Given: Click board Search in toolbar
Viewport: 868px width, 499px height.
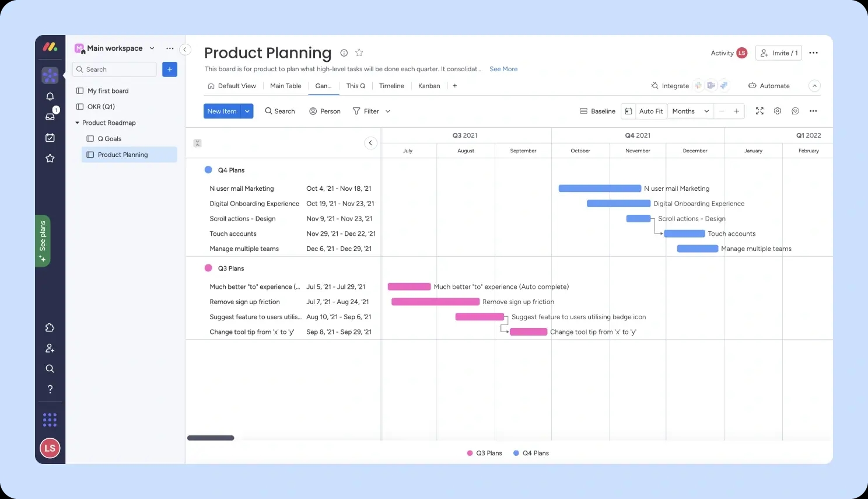Looking at the screenshot, I should (x=280, y=111).
